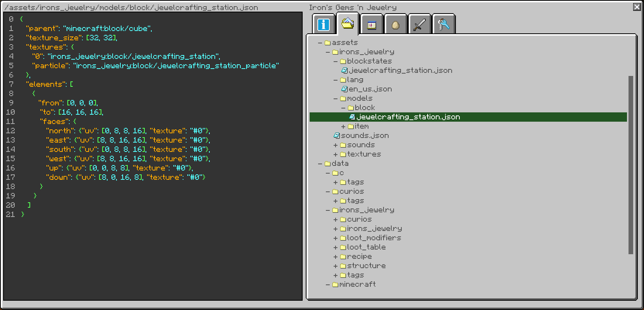This screenshot has width=644, height=310.
Task: Select the open folder files tab
Action: (347, 24)
